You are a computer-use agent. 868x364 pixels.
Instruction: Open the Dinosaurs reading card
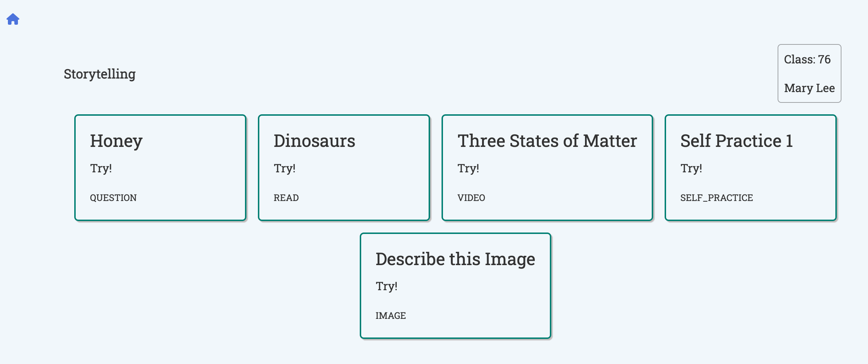pyautogui.click(x=344, y=168)
